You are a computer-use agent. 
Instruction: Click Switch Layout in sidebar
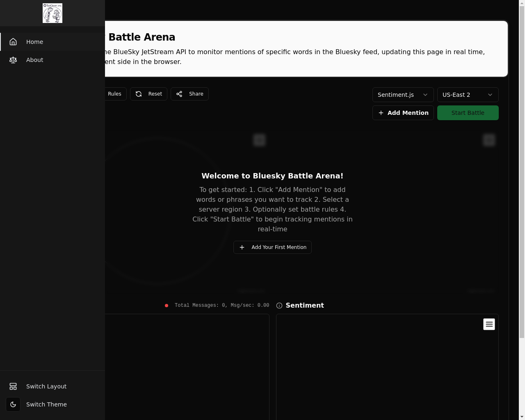point(52,386)
